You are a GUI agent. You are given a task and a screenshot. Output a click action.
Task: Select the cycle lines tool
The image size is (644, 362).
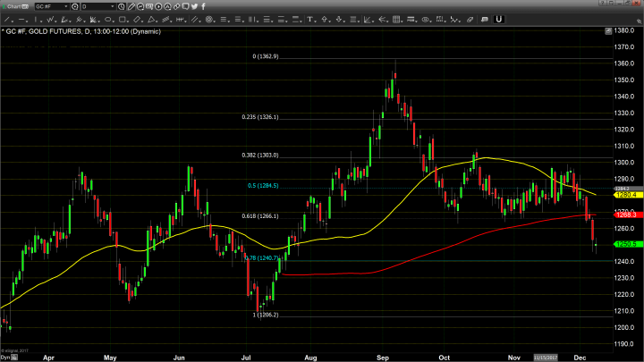(180, 20)
